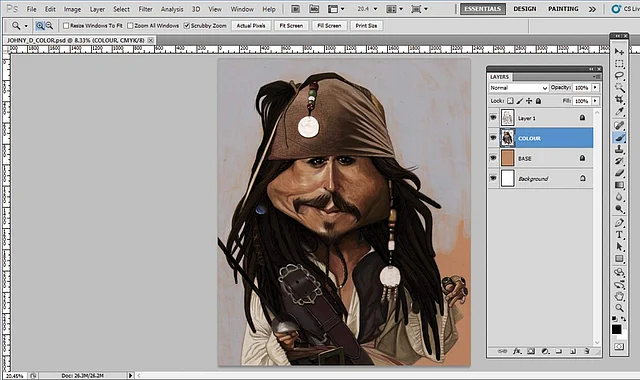Hide the BASE layer eye
This screenshot has width=640, height=380.
point(493,158)
